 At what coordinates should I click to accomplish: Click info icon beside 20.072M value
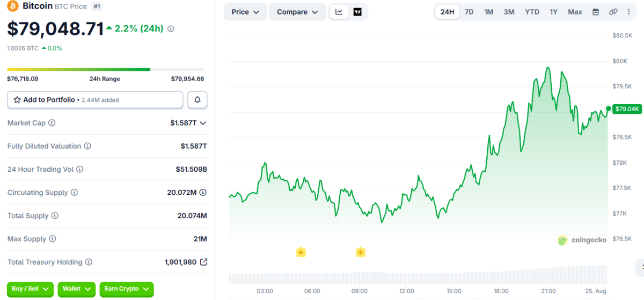point(203,192)
